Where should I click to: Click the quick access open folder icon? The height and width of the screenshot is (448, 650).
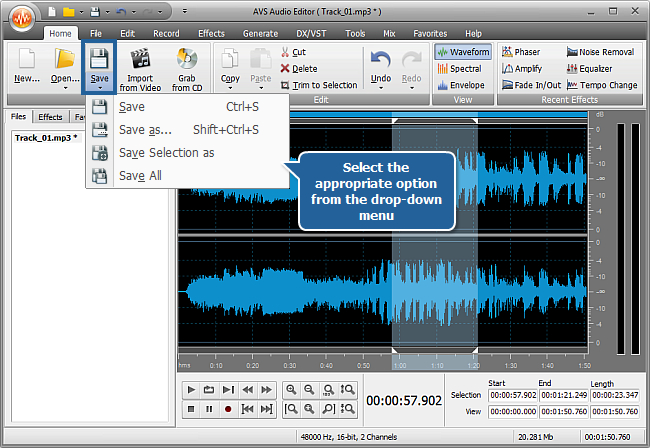pyautogui.click(x=68, y=12)
